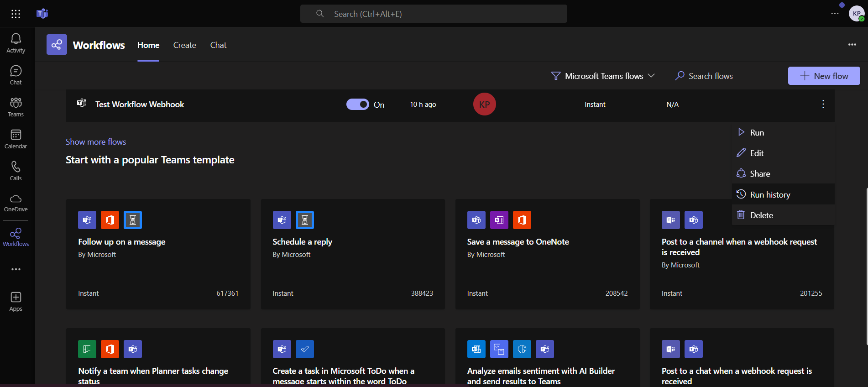Click the 'N/A' value in the flow row
Viewport: 868px width, 387px height.
672,105
